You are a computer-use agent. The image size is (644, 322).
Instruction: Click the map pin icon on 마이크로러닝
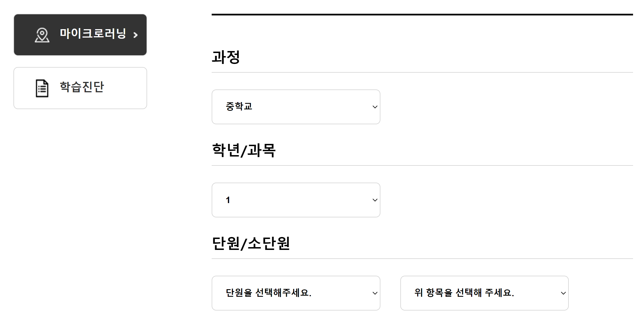pyautogui.click(x=42, y=35)
